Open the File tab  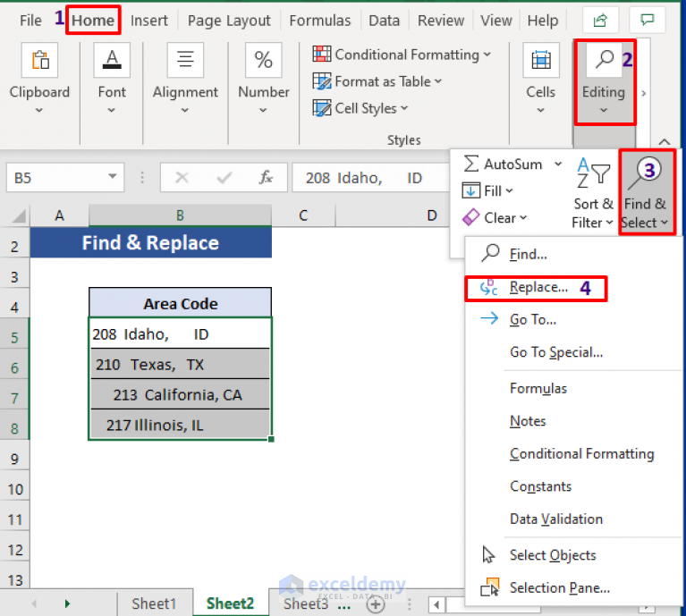[x=30, y=20]
